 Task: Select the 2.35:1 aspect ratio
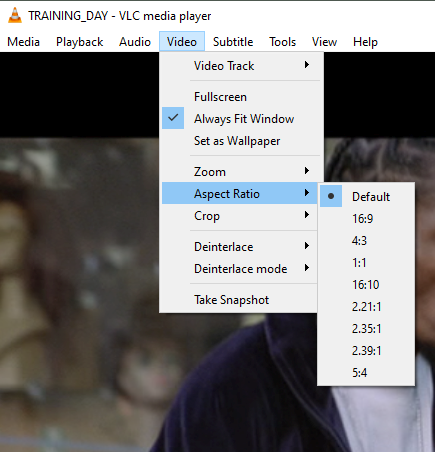tap(366, 328)
